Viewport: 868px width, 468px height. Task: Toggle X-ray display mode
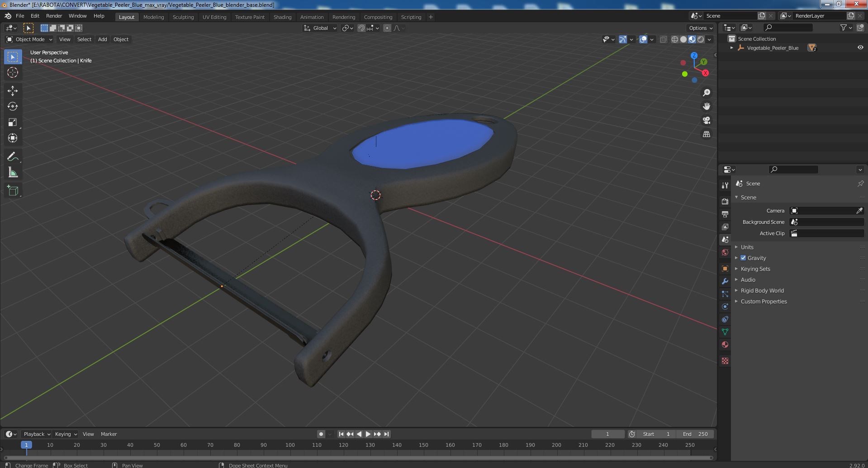(663, 39)
